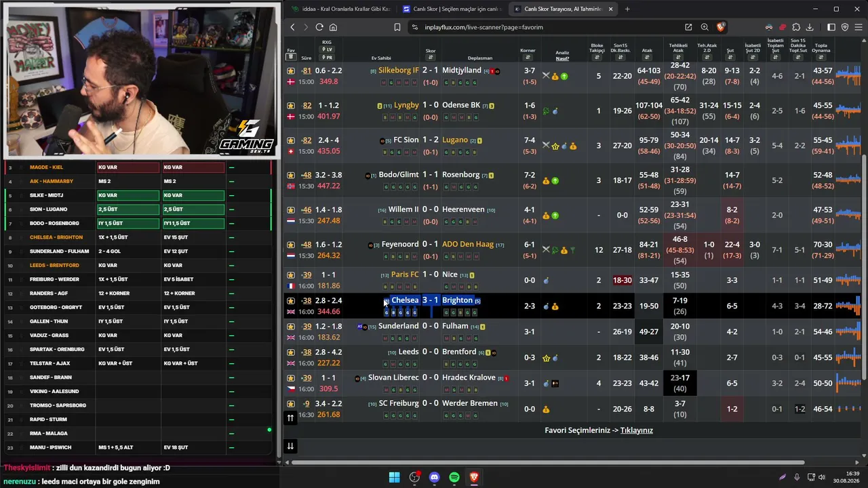Toggle favorite star for Chelsea row
This screenshot has width=868, height=488.
coord(291,301)
